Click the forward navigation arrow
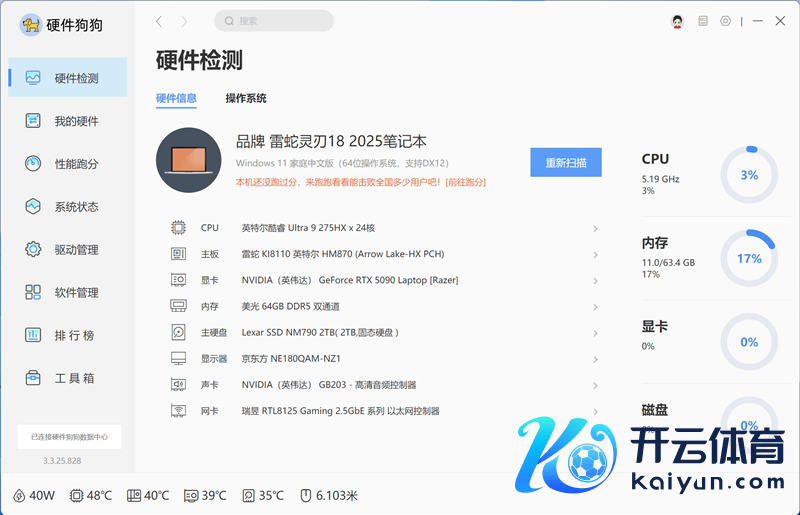This screenshot has width=800, height=515. pos(184,21)
